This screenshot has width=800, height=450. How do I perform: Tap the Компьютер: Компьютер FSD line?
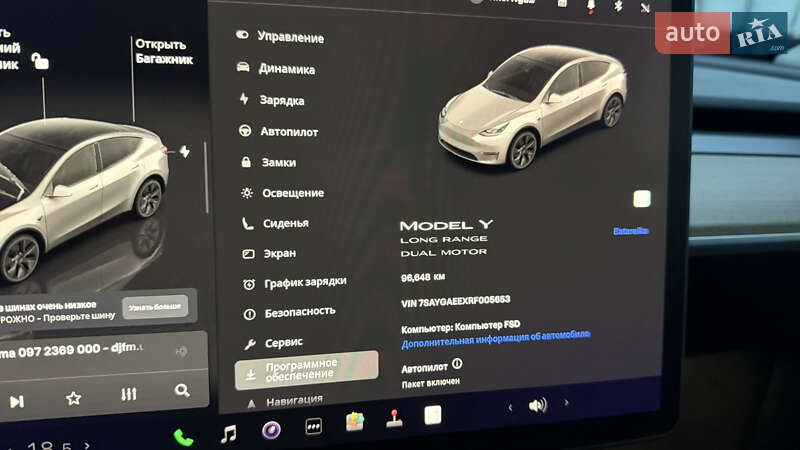click(461, 327)
